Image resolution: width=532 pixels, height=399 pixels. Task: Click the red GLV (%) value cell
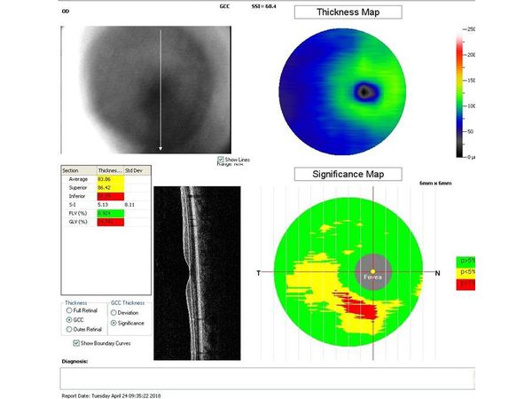click(x=107, y=222)
